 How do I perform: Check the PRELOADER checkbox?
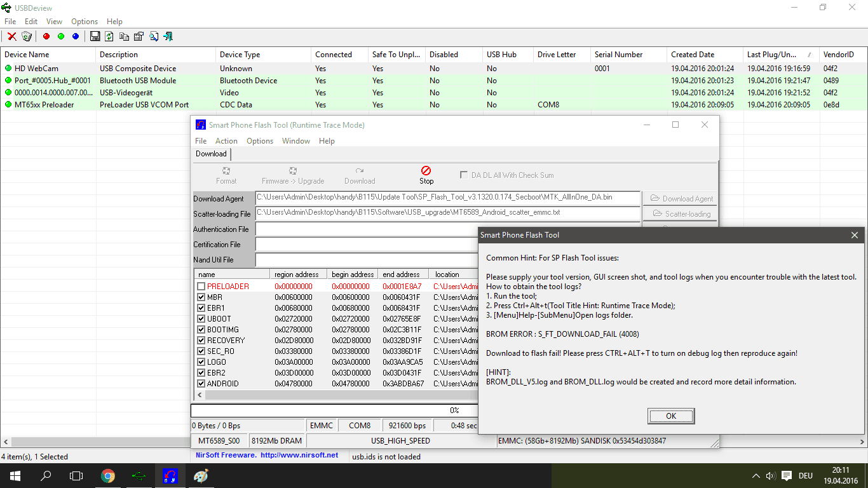[201, 287]
